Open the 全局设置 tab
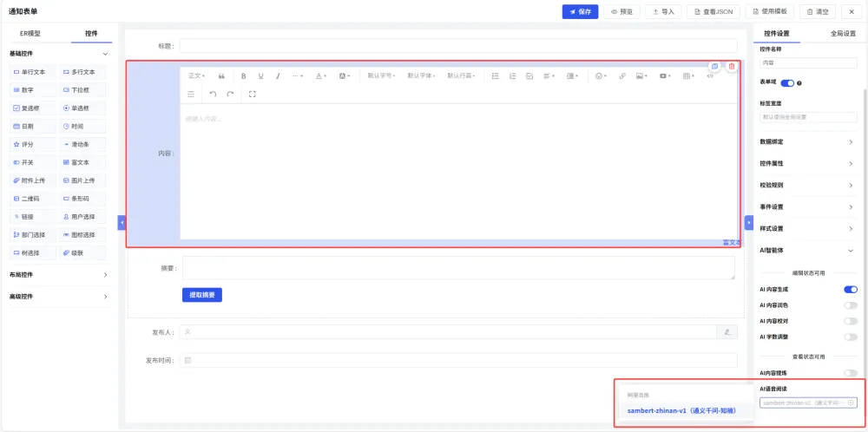868x432 pixels. 843,33
